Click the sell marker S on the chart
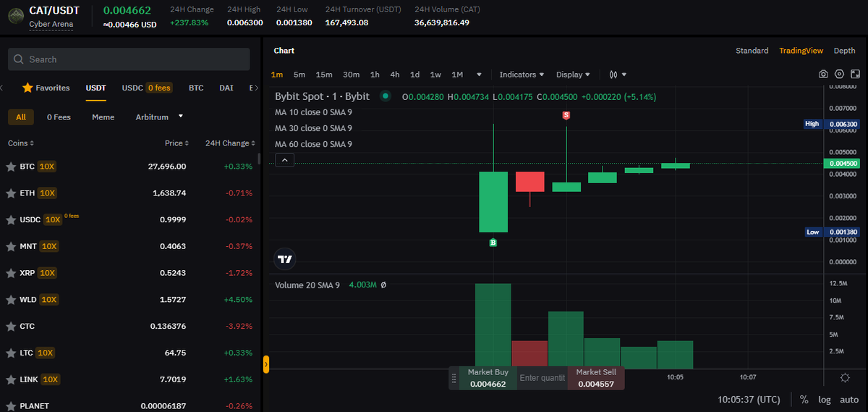868x412 pixels. (566, 115)
